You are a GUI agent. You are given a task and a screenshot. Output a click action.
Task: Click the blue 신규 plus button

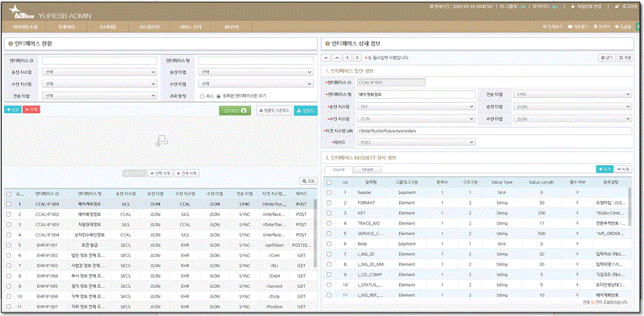pos(12,110)
